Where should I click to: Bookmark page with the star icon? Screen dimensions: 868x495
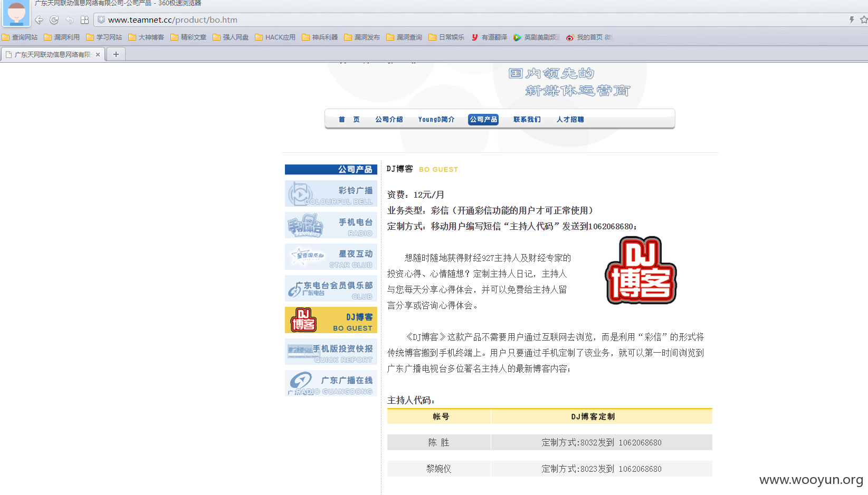point(864,20)
